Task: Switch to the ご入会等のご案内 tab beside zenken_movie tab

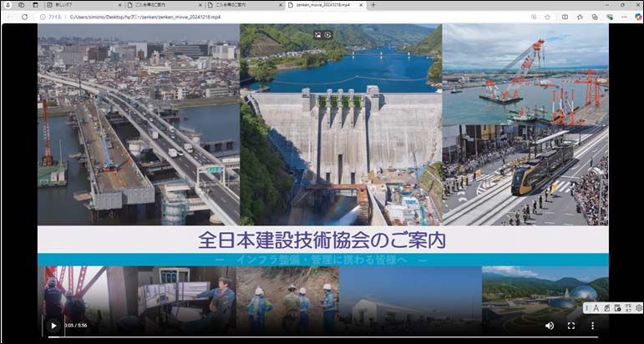Action: point(245,5)
